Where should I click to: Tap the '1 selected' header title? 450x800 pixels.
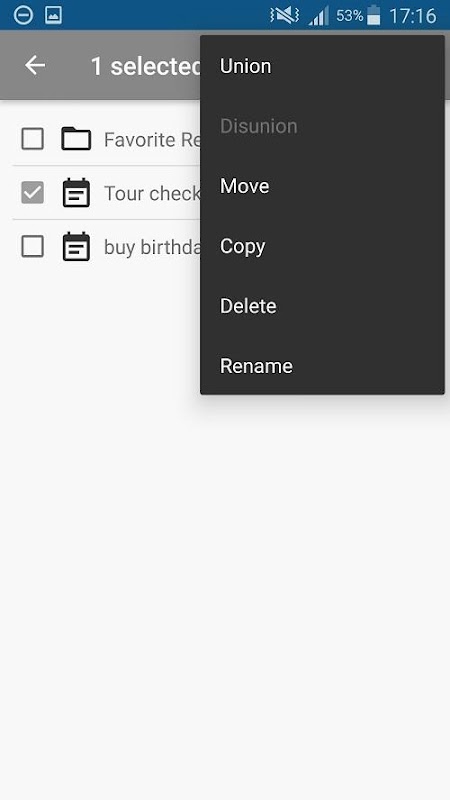(146, 66)
